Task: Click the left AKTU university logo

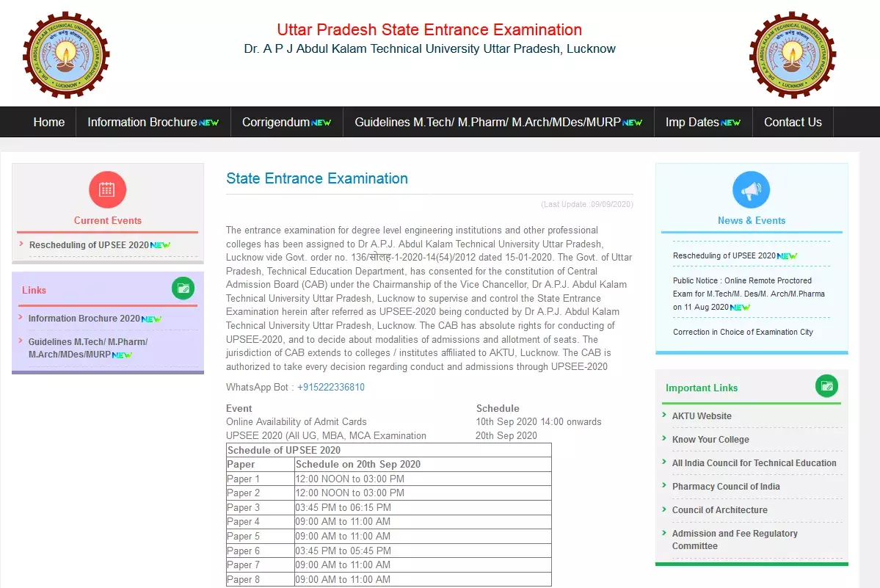Action: [66, 55]
